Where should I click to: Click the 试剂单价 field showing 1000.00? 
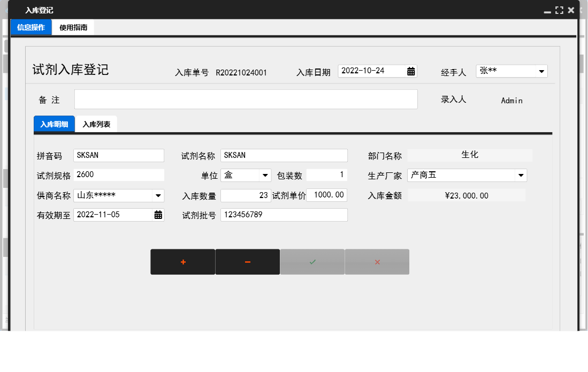[327, 195]
